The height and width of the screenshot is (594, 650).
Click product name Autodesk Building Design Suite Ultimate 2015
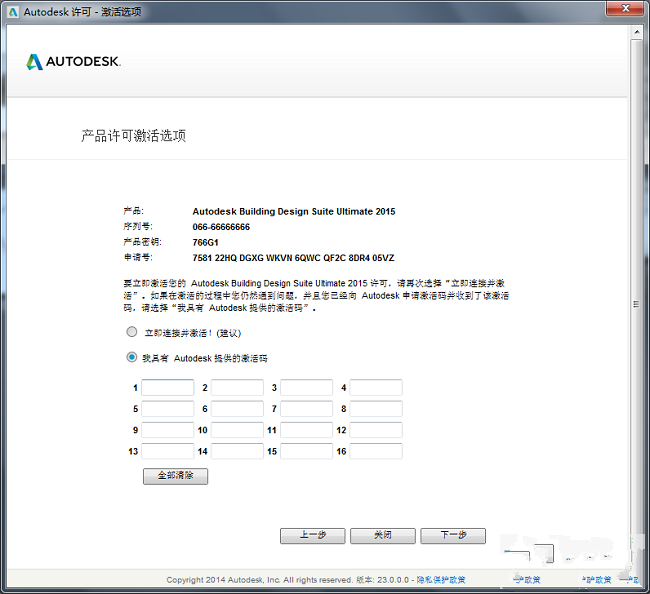(294, 211)
